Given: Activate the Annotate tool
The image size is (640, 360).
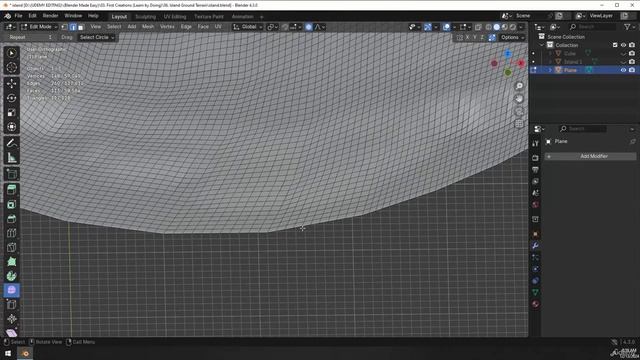Looking at the screenshot, I should (x=11, y=143).
